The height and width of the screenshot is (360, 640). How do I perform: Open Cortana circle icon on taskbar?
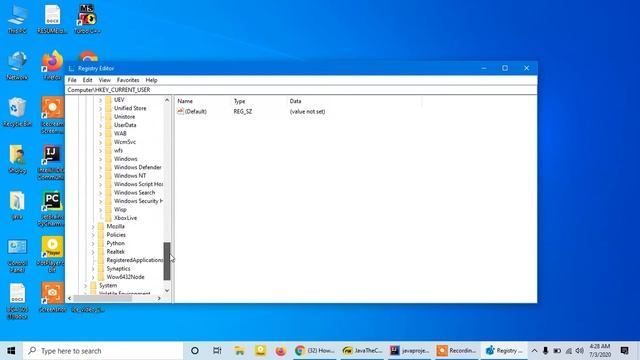195,351
